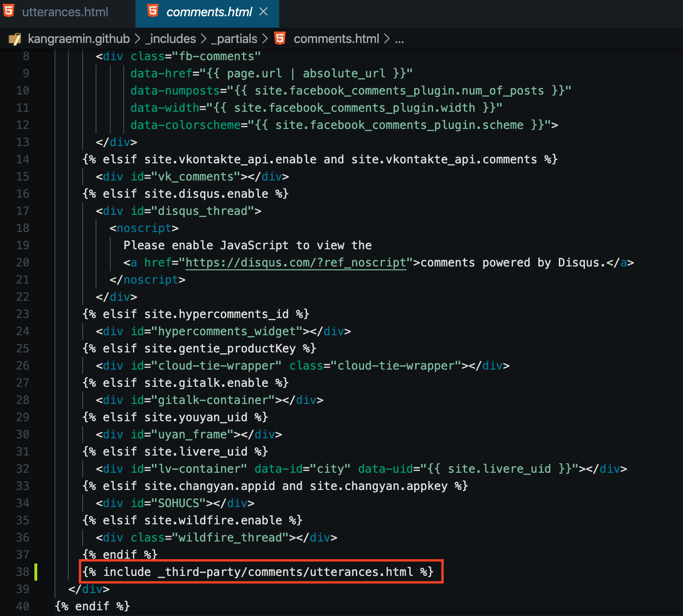
Task: Click 'site.disqus.enable' condition on line 16
Action: pos(206,194)
